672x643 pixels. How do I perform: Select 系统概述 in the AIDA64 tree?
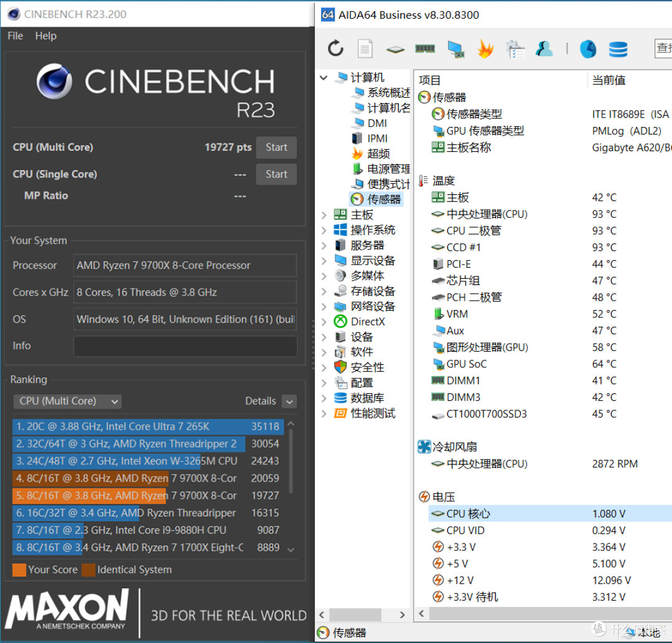pos(381,93)
